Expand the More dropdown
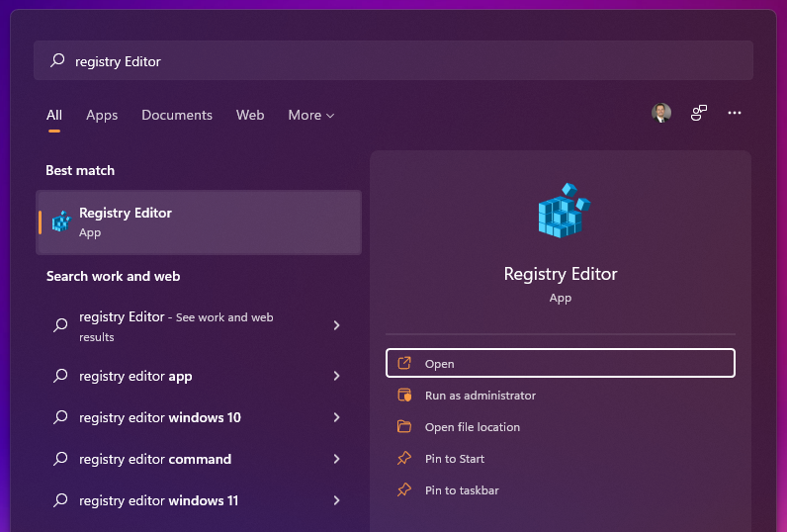Screen dimensions: 787x532 pyautogui.click(x=311, y=115)
